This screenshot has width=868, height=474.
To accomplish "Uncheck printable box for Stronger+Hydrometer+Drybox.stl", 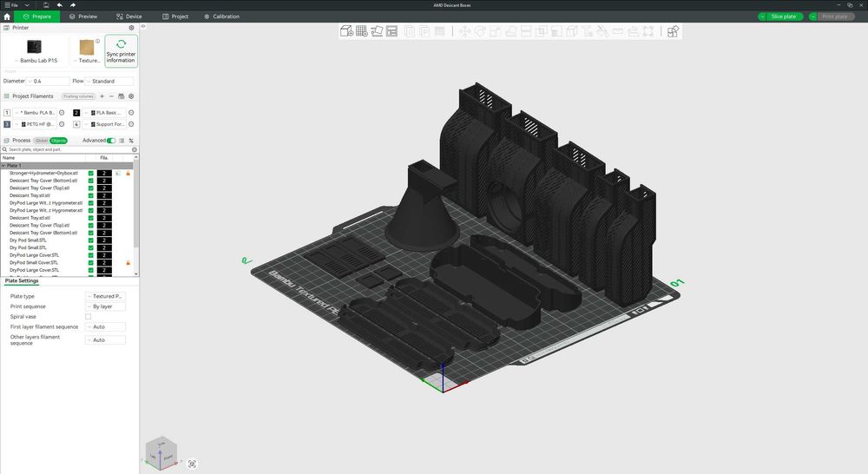I will click(91, 174).
